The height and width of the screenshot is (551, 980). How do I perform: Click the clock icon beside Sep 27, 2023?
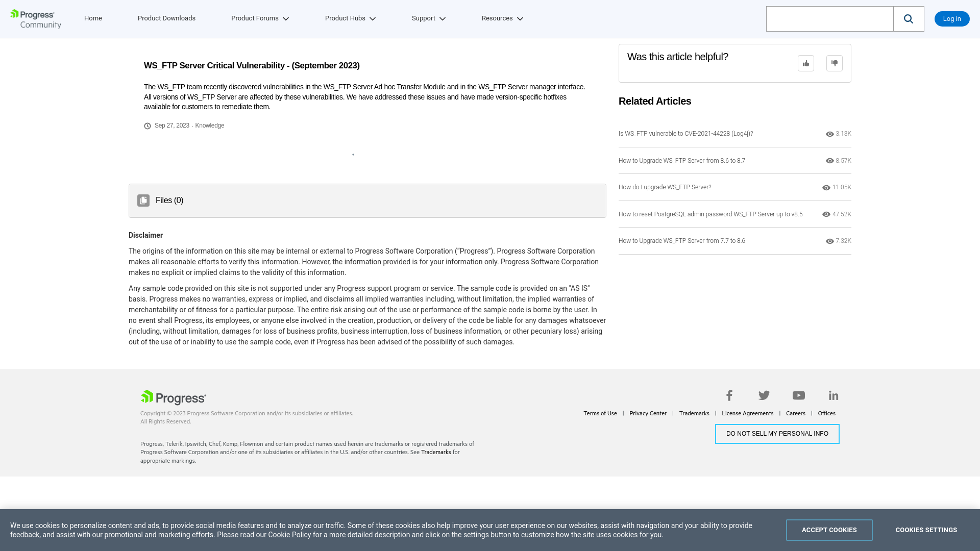click(148, 126)
